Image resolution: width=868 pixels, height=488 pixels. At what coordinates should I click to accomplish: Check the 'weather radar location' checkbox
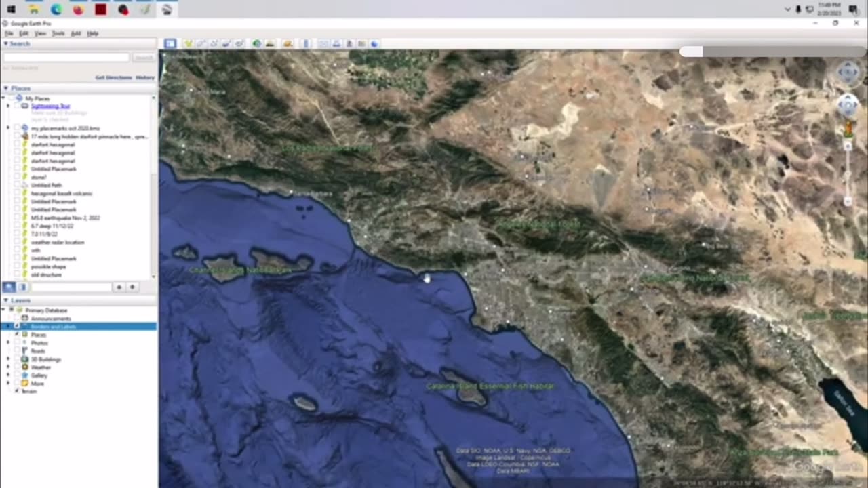[x=18, y=243]
